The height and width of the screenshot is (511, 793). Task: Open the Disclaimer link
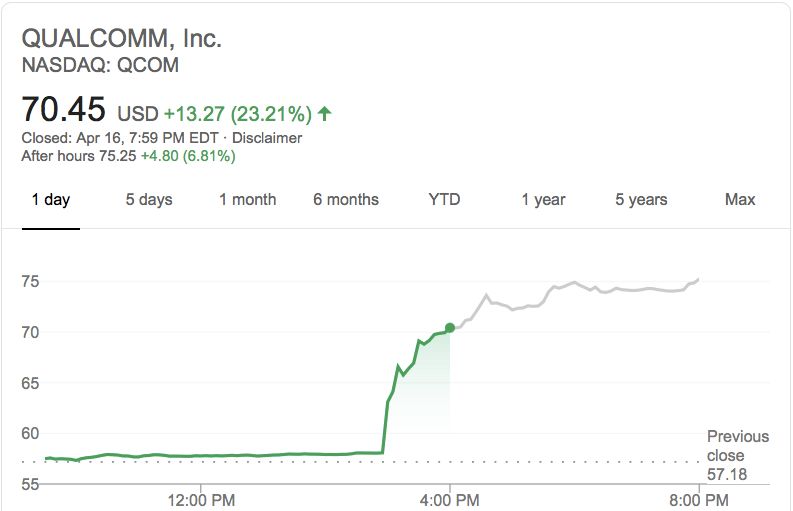(267, 138)
